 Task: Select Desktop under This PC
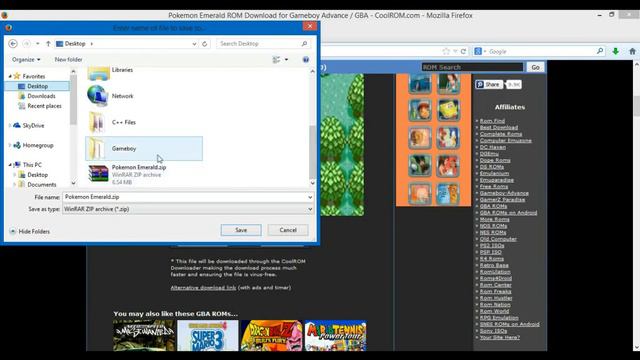(37, 175)
